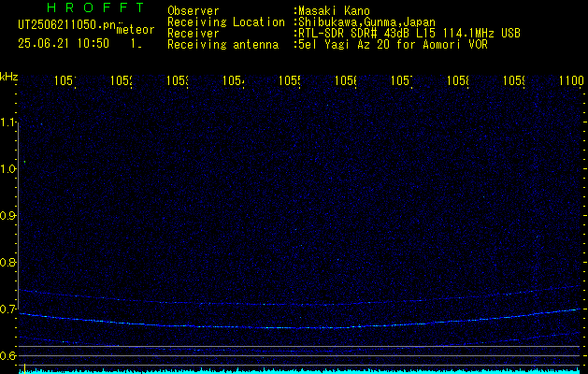The width and height of the screenshot is (588, 374).
Task: Click the 1.1 frequency axis label
Action: pyautogui.click(x=8, y=122)
